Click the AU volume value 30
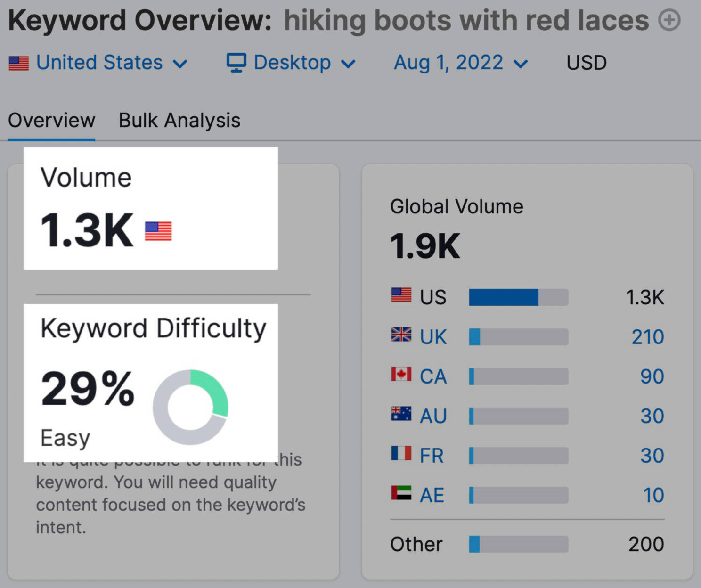This screenshot has height=588, width=701. 652,416
